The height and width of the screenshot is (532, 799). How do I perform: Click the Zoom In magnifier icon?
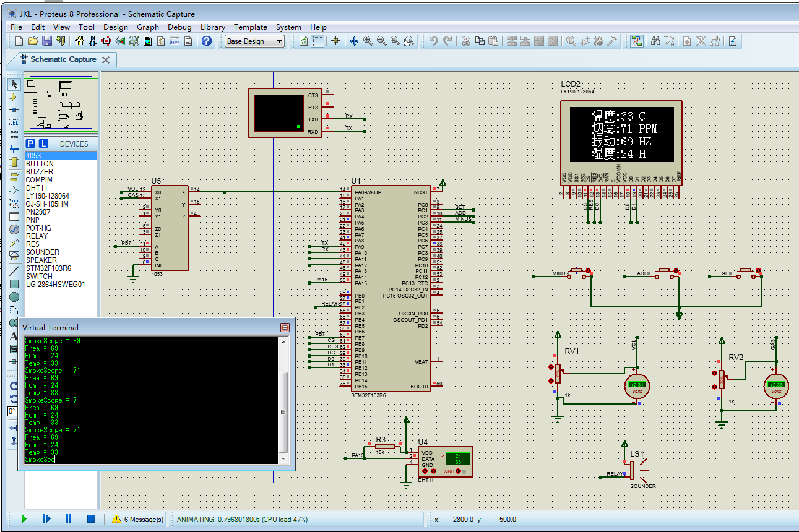pos(368,41)
